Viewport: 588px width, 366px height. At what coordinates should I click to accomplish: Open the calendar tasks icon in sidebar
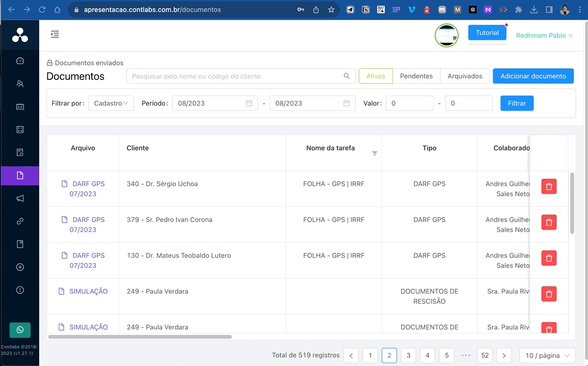point(20,106)
